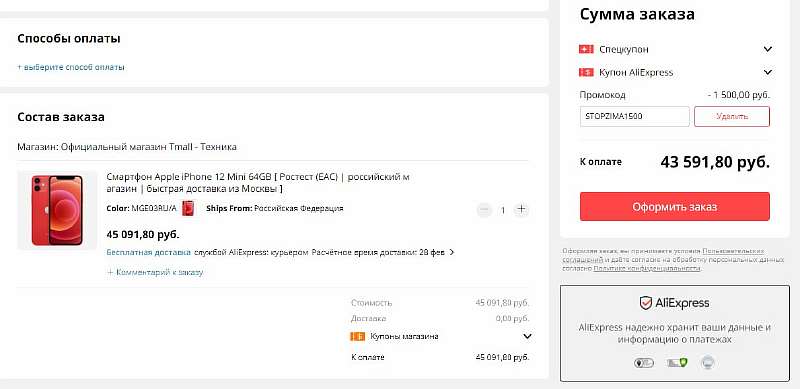800x389 pixels.
Task: Choose payment method via выберите способ оплаты
Action: 71,67
